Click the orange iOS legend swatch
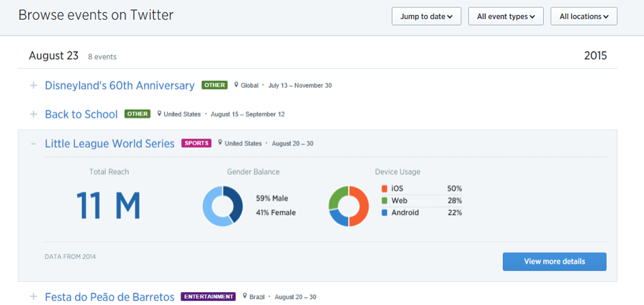This screenshot has height=305, width=644. click(x=385, y=189)
